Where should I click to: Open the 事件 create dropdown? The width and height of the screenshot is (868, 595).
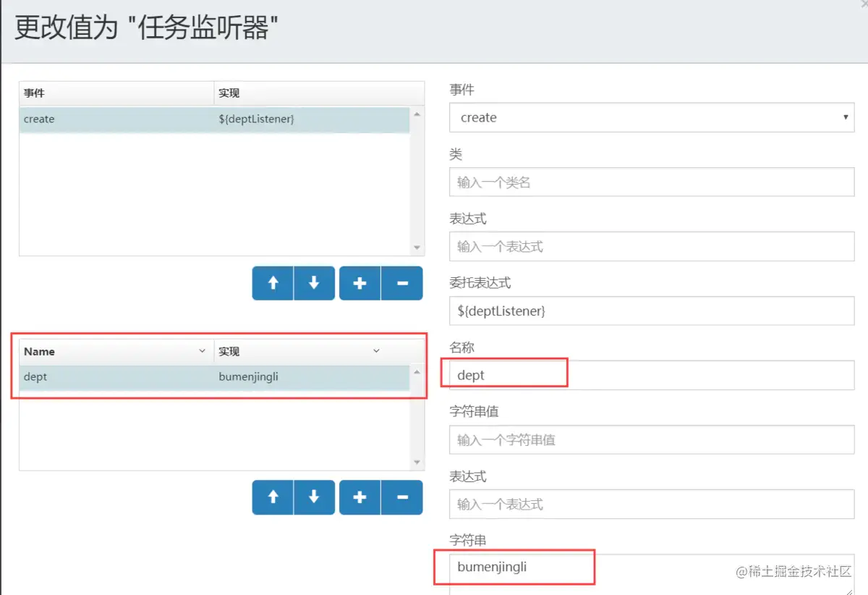[652, 117]
